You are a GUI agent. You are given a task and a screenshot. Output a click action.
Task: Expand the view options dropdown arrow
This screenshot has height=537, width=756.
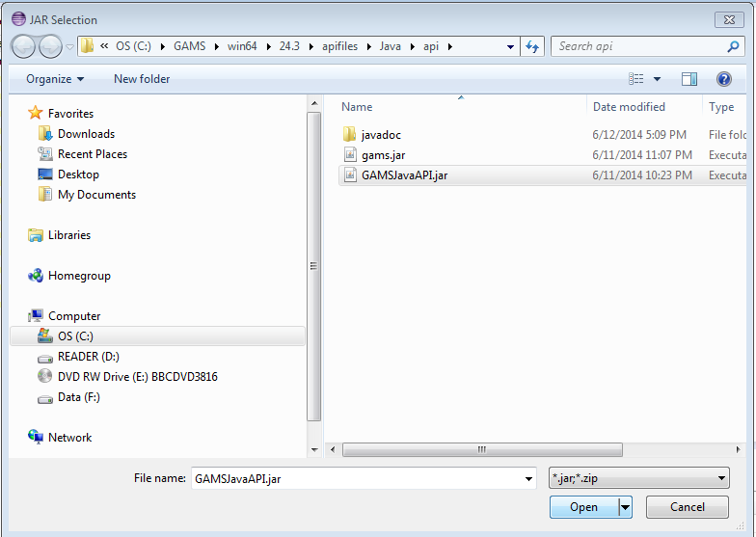(x=658, y=79)
